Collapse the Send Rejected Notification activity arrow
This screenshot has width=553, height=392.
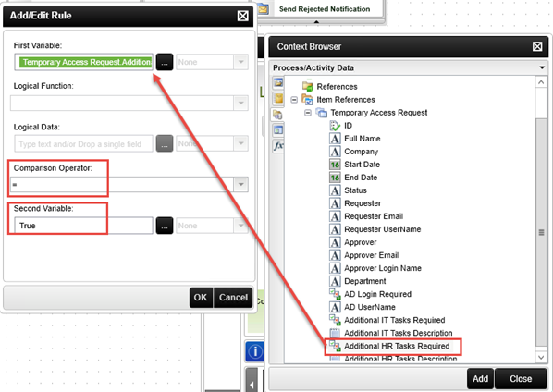coord(316,21)
